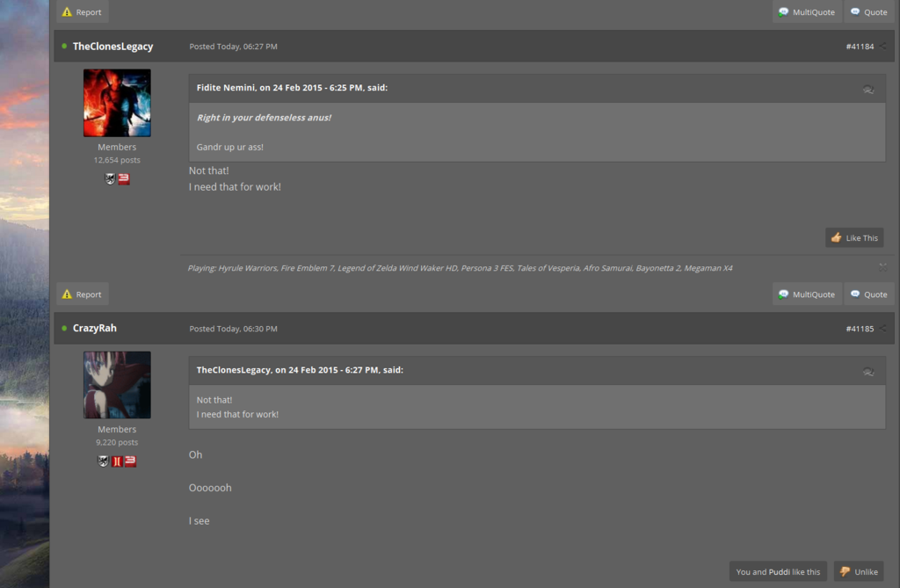
Task: Like TheClonesLegacy's post
Action: coord(853,237)
